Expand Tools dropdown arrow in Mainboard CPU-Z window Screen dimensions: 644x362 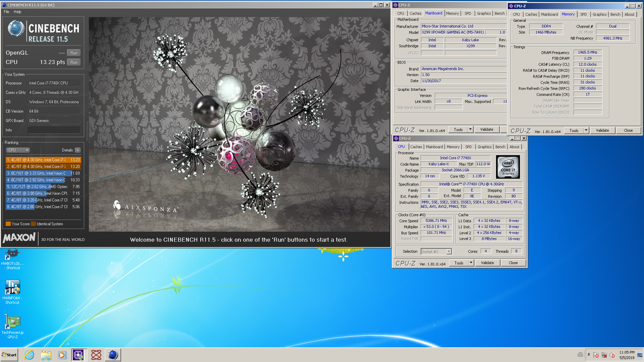coord(470,130)
